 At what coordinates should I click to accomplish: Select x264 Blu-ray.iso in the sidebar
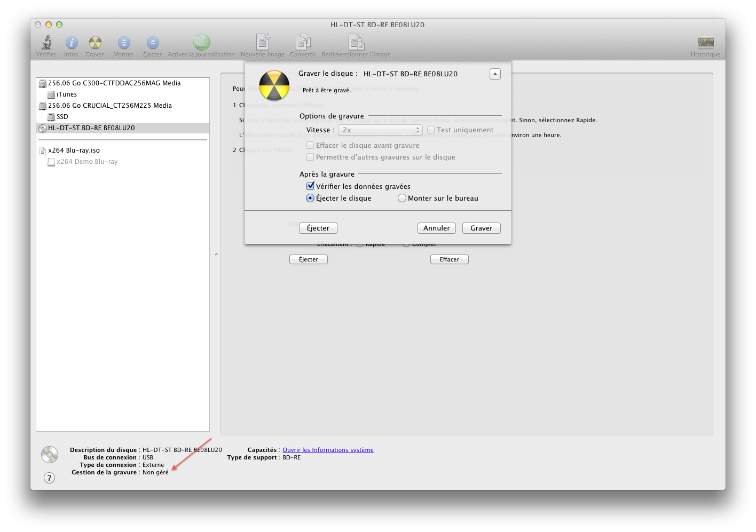coord(74,150)
